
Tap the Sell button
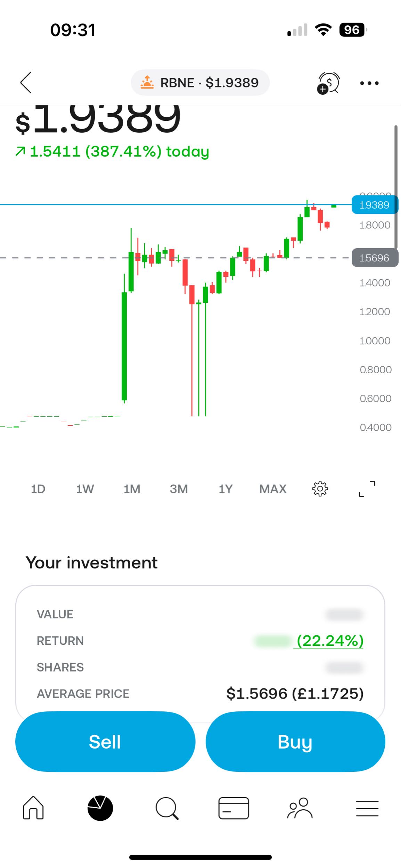[105, 742]
